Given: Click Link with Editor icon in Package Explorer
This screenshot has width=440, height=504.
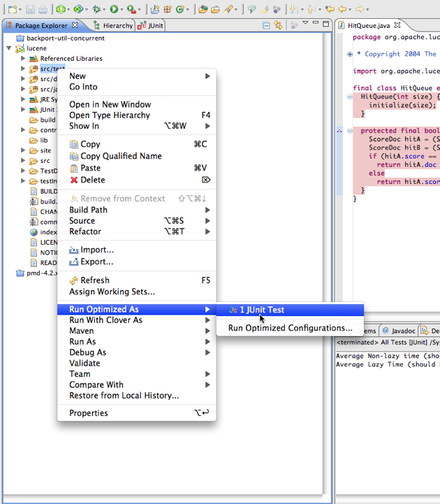Looking at the screenshot, I should coord(278,25).
